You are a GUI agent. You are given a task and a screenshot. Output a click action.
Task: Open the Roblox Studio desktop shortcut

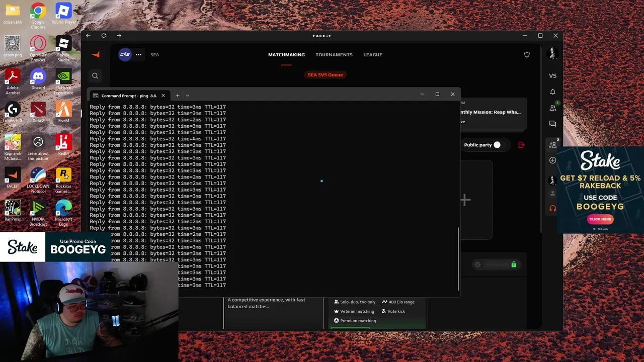[x=63, y=49]
